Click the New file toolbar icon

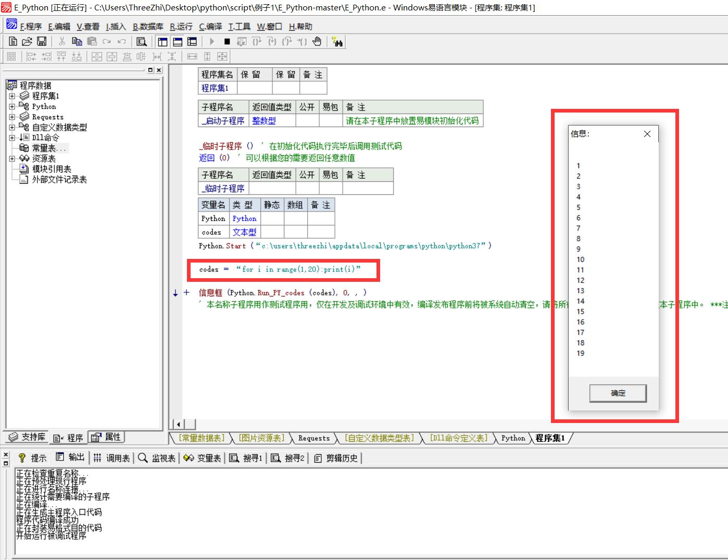click(x=13, y=42)
